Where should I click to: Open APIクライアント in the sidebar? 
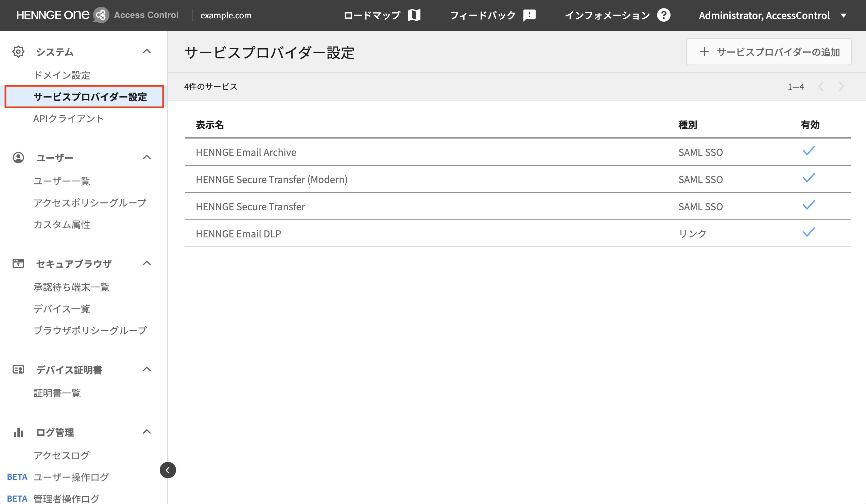(x=68, y=119)
